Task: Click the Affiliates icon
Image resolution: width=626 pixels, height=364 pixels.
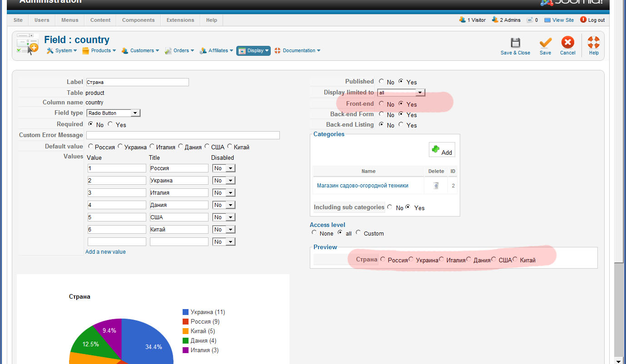Action: point(203,50)
